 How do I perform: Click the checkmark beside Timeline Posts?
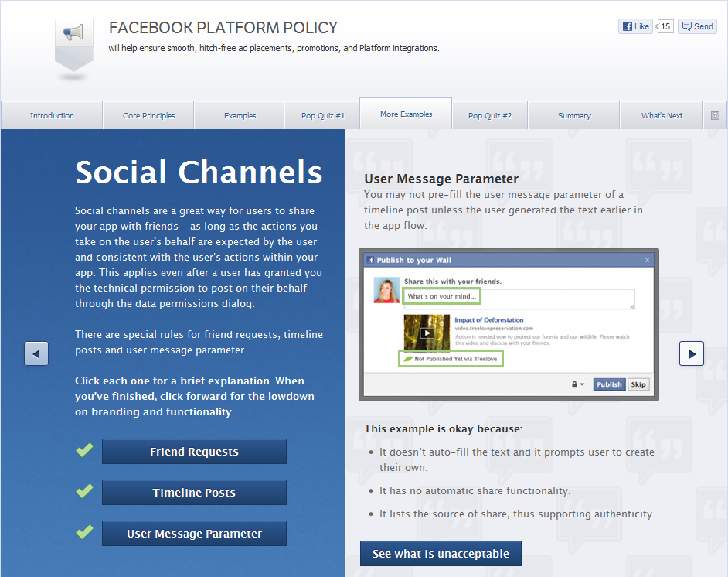click(x=84, y=490)
